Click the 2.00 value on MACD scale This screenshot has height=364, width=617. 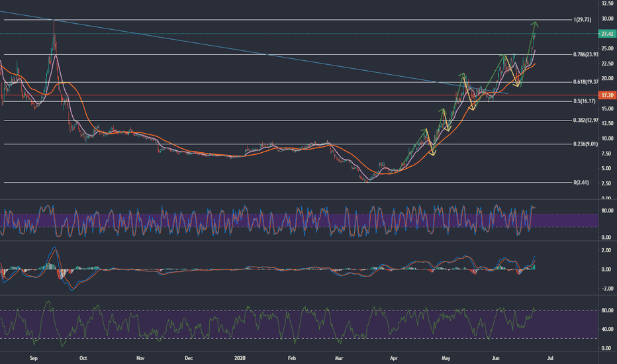(x=606, y=250)
